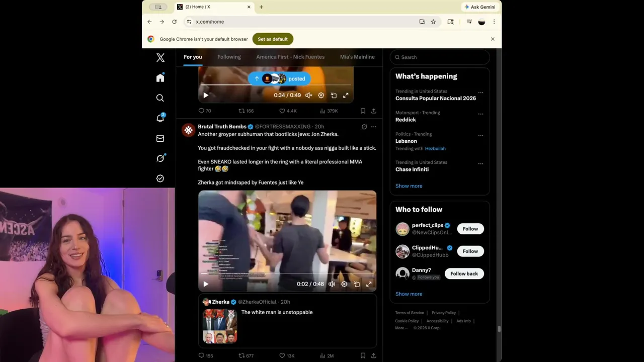Show more trending topics

(x=409, y=186)
